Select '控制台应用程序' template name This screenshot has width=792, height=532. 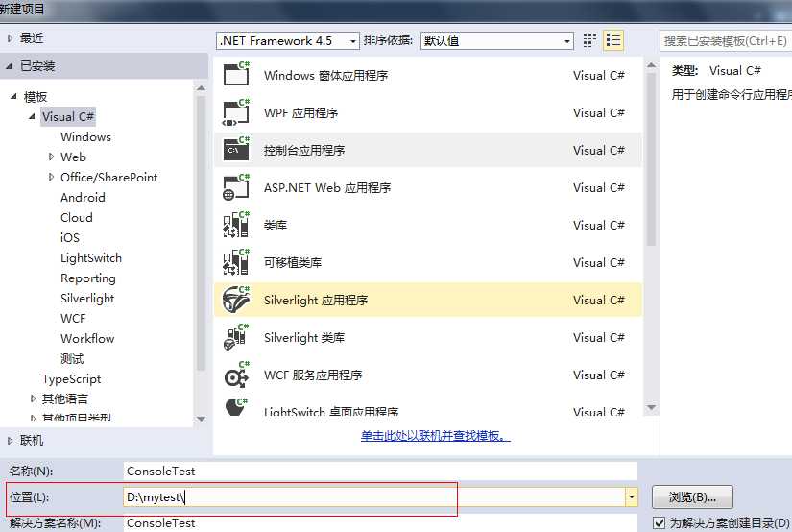pos(304,150)
